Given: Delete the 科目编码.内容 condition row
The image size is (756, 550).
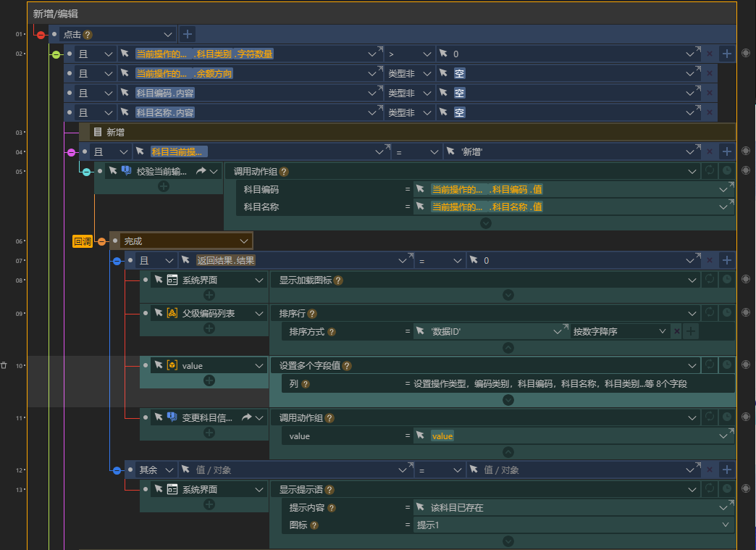Looking at the screenshot, I should tap(709, 93).
